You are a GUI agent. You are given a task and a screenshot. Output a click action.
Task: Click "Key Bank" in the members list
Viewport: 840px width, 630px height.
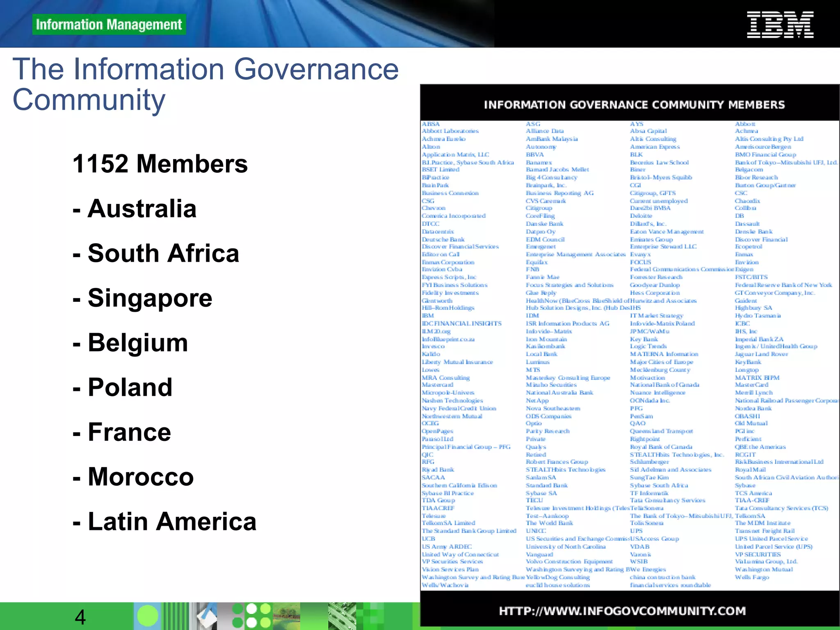pyautogui.click(x=644, y=339)
